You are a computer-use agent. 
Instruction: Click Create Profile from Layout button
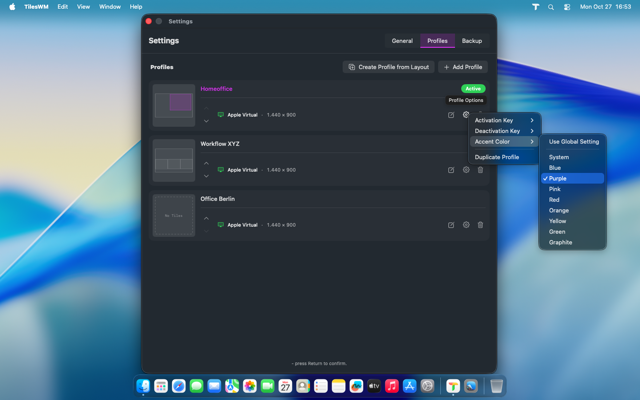coord(389,67)
